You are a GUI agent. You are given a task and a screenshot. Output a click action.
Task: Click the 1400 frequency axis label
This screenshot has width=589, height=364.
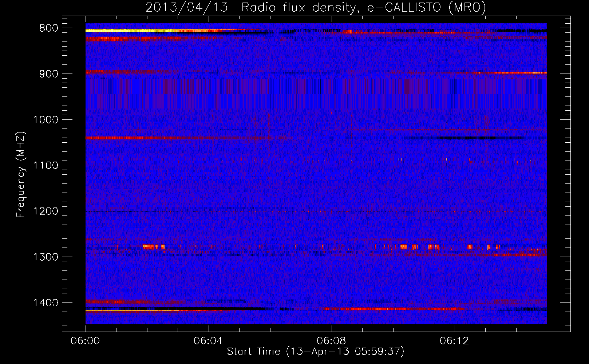click(46, 303)
